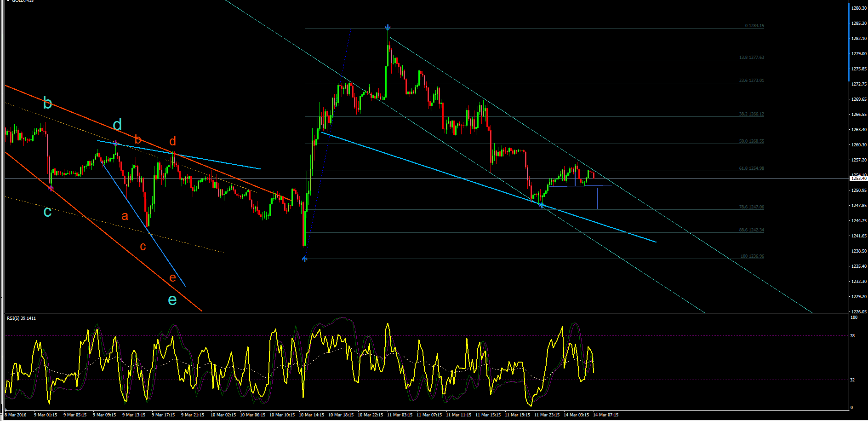
Task: Click the cyan wave label 'd'
Action: coord(117,124)
